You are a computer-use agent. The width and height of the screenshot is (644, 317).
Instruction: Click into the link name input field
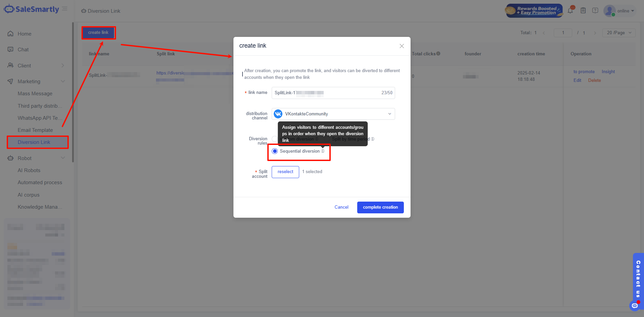tap(325, 93)
